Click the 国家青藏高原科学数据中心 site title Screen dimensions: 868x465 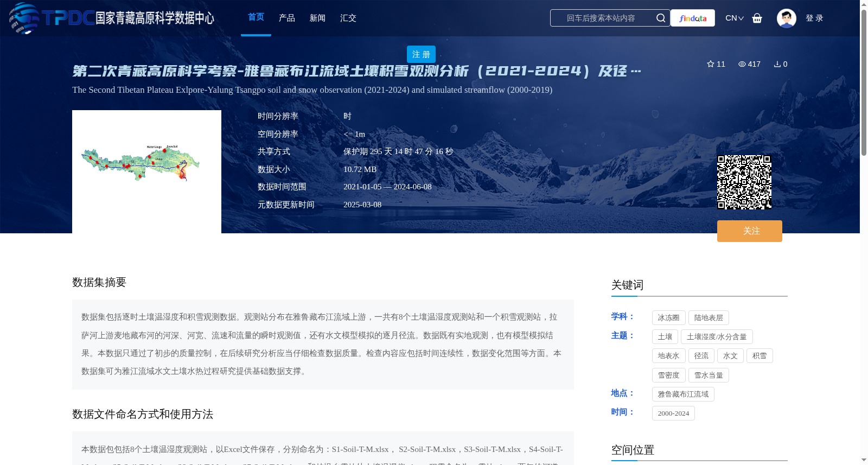(155, 18)
